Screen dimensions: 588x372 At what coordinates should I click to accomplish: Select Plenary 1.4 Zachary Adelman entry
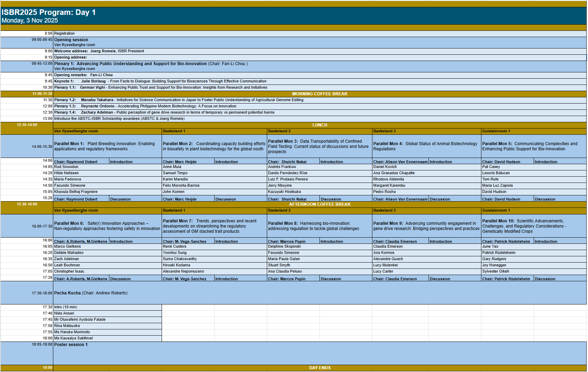click(164, 113)
